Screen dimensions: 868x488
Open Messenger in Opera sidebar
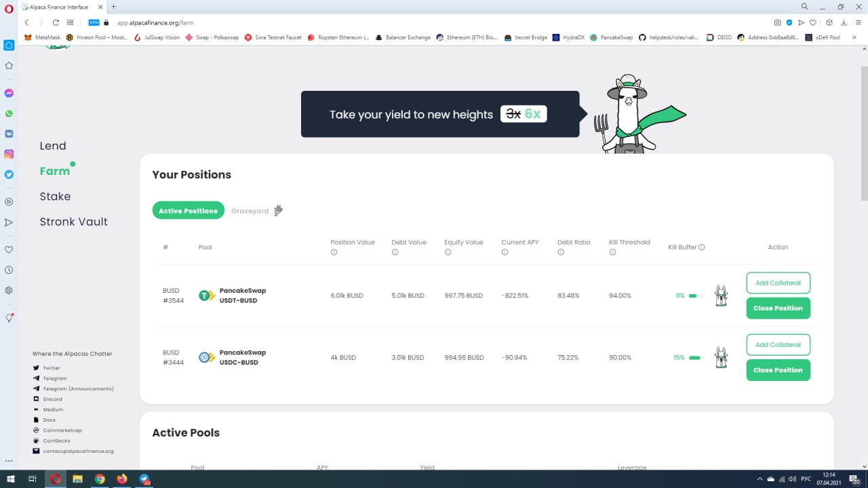(9, 93)
